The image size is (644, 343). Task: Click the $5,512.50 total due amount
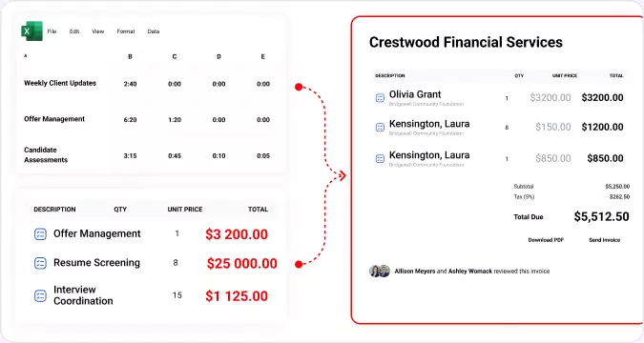(601, 216)
